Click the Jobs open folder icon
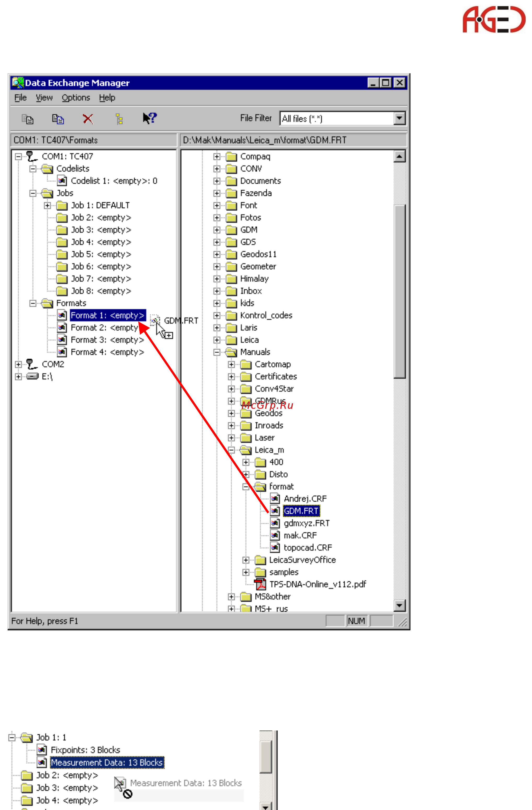Screen dimensions: 532x810 click(47, 193)
